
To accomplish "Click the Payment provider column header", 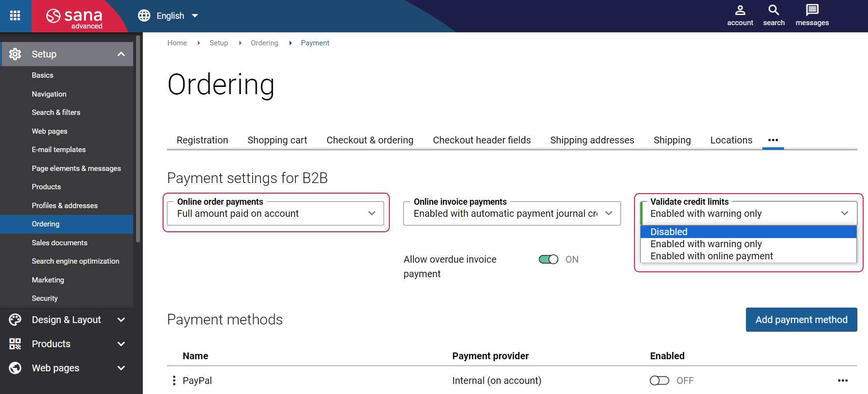I will click(x=490, y=356).
